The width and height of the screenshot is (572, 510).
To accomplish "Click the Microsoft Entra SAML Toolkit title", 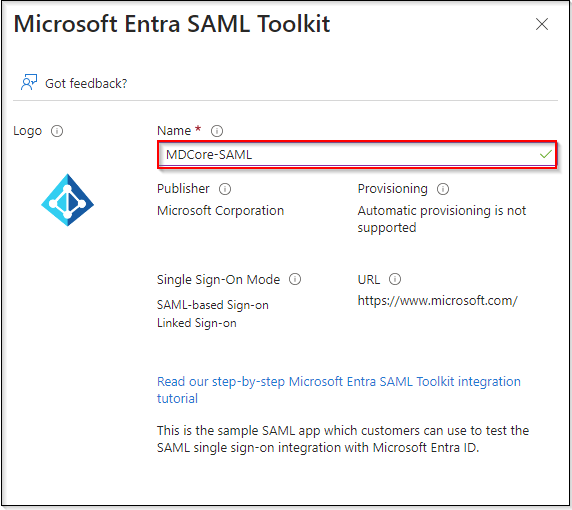I will [172, 24].
